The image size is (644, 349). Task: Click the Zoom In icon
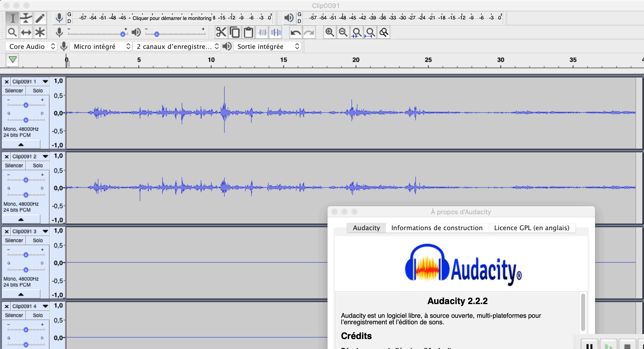click(x=329, y=32)
